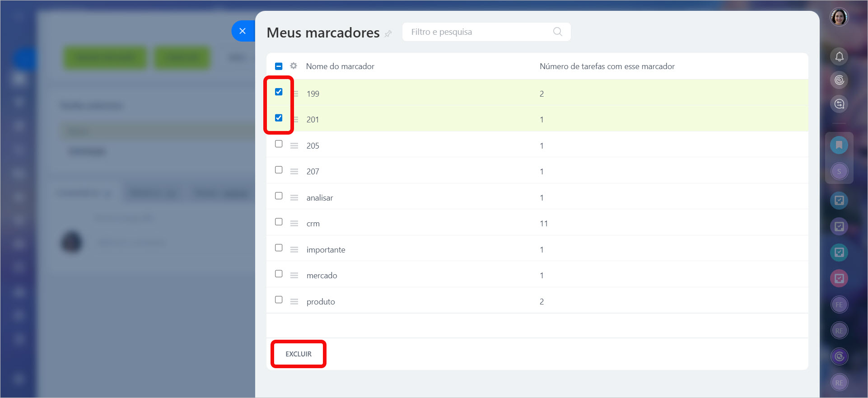
Task: Open the purple task chat icon
Action: click(x=839, y=226)
